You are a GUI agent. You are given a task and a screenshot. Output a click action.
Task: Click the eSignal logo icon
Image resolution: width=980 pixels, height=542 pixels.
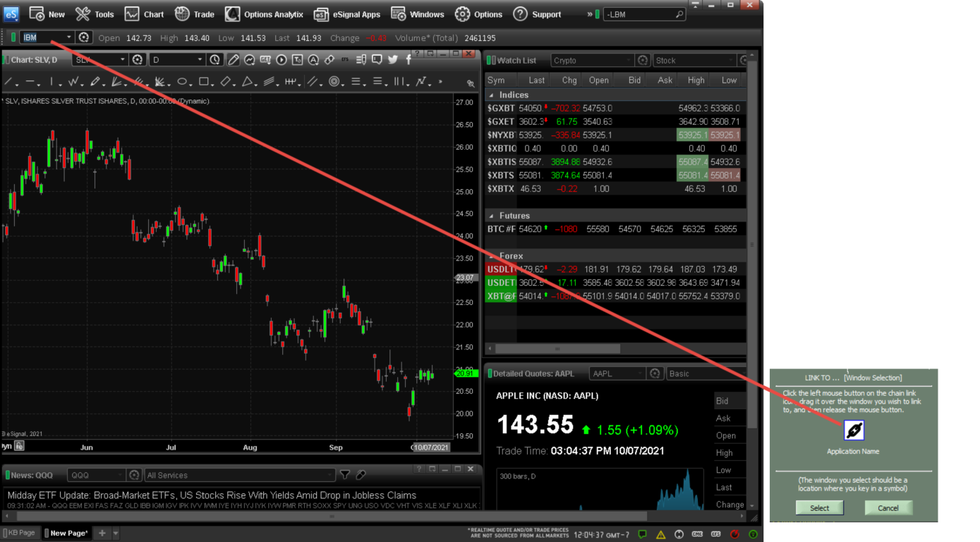[11, 14]
